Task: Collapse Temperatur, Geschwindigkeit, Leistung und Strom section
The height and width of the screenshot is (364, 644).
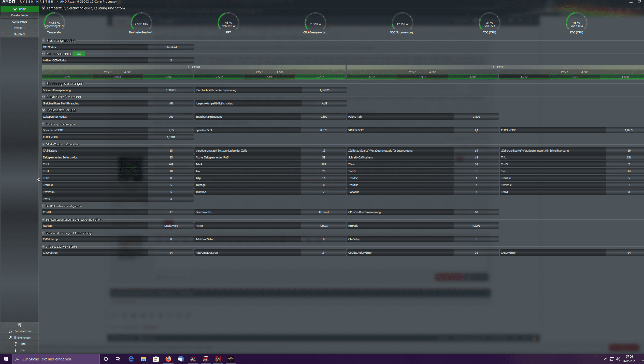Action: tap(44, 8)
